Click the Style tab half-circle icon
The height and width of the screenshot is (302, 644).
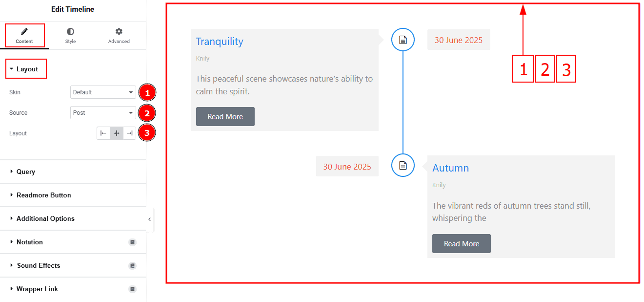tap(71, 31)
